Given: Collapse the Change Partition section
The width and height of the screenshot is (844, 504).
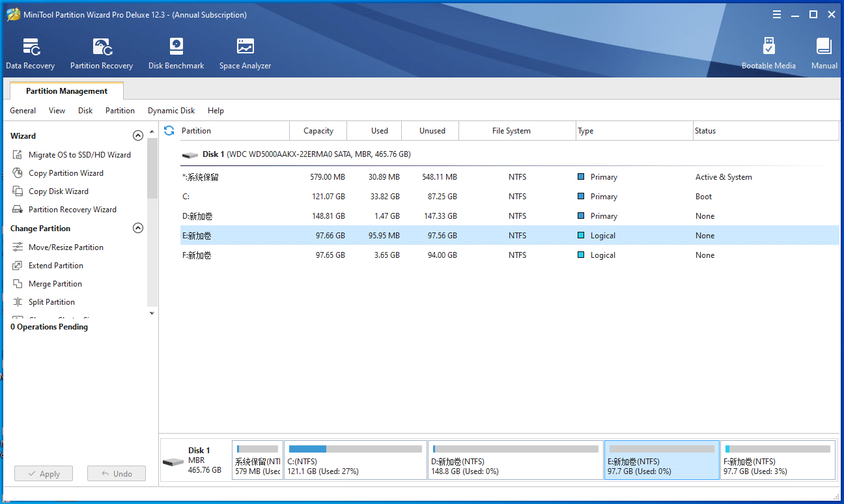Looking at the screenshot, I should (137, 229).
